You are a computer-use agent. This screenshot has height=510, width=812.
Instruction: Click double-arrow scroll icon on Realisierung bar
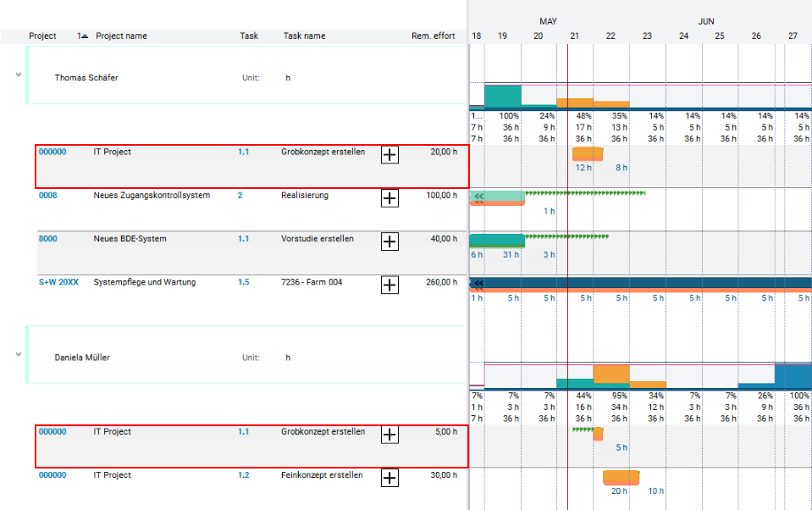point(478,197)
